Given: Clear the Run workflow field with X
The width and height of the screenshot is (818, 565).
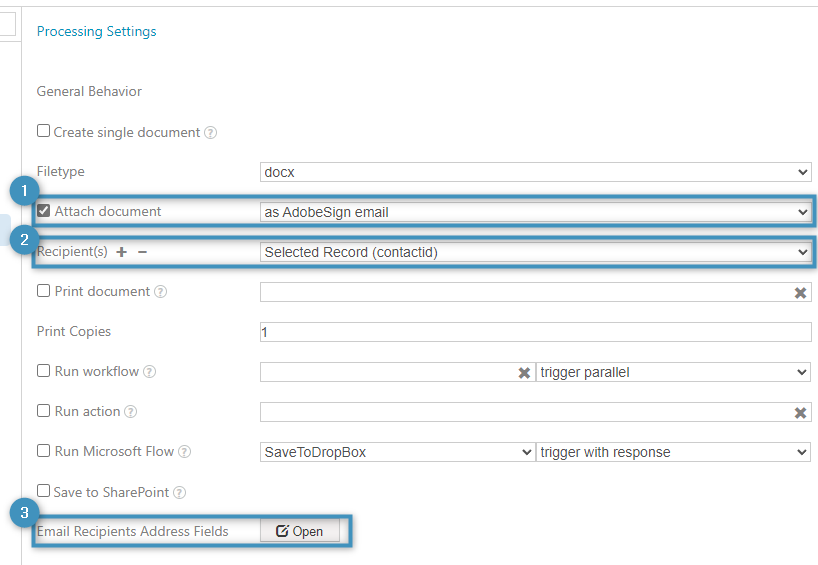Looking at the screenshot, I should (x=524, y=372).
